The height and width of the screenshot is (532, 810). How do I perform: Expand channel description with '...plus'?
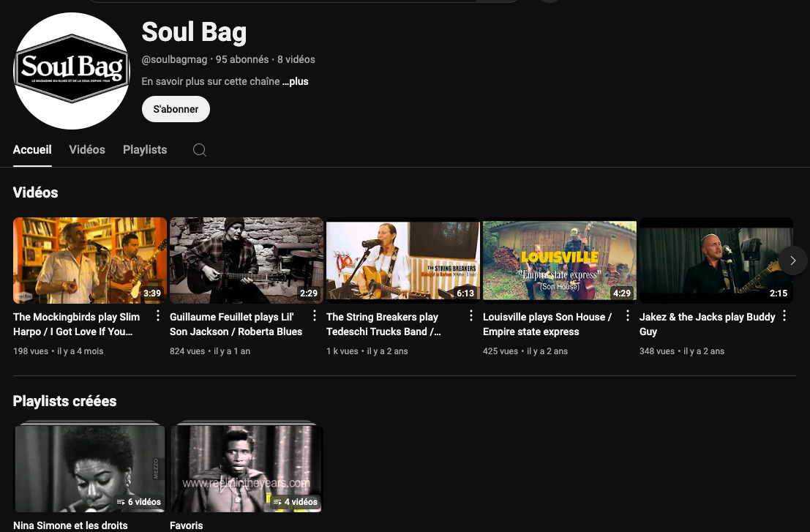coord(296,82)
